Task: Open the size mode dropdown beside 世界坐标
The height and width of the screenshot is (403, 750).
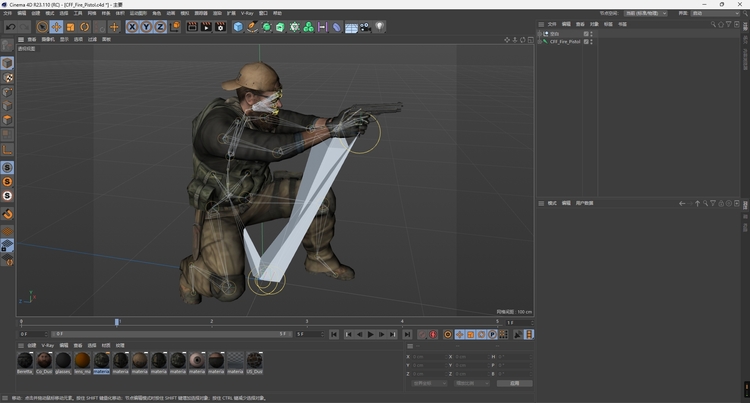Action: [472, 383]
